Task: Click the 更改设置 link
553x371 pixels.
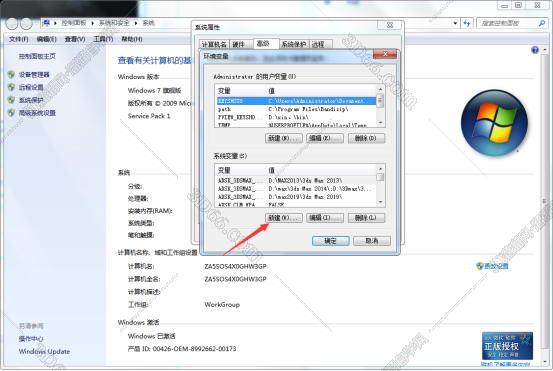Action: tap(496, 266)
